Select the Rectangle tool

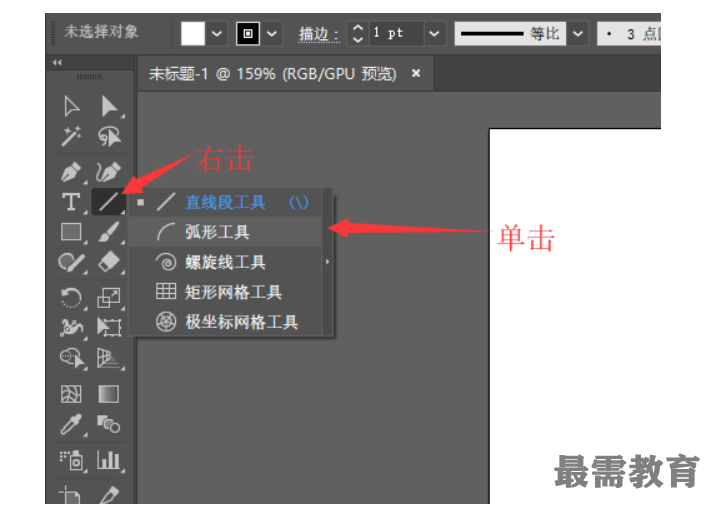click(x=71, y=232)
